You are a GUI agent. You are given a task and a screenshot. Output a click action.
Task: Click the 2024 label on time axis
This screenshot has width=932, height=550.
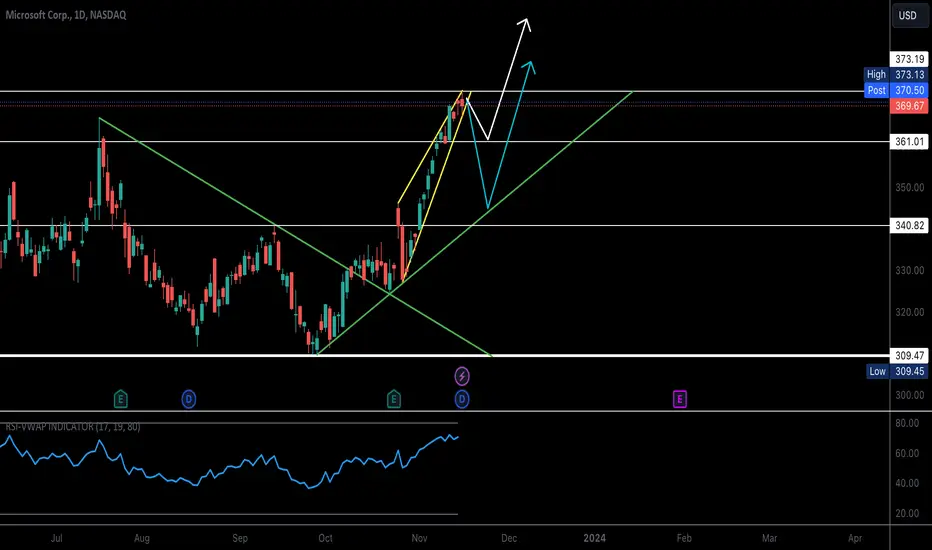click(594, 538)
